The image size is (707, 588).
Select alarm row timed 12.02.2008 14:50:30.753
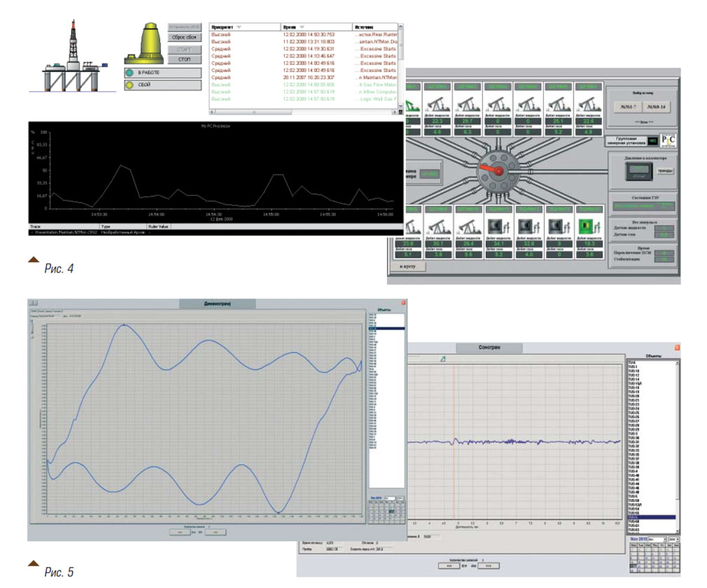(304, 34)
